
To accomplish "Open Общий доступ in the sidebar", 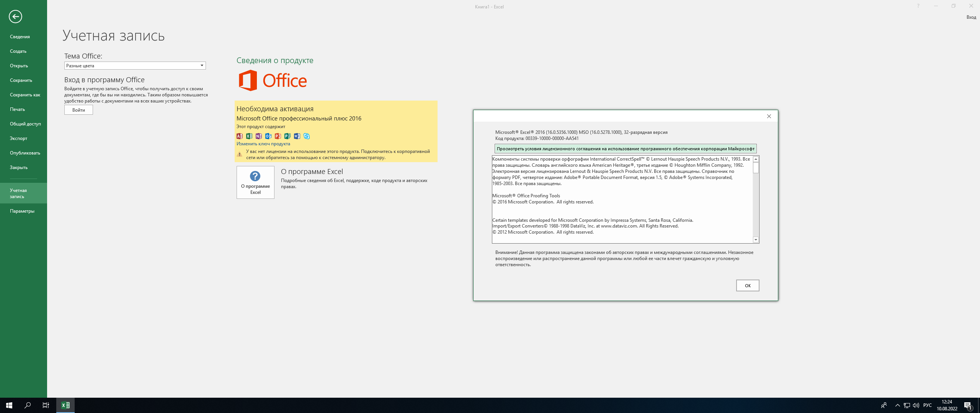I will [x=23, y=124].
